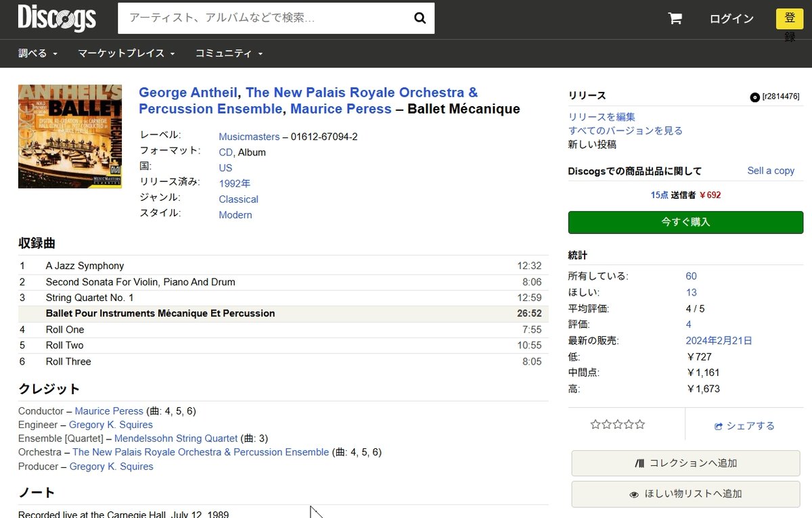Click the 60 owners count link
812x518 pixels.
(691, 276)
